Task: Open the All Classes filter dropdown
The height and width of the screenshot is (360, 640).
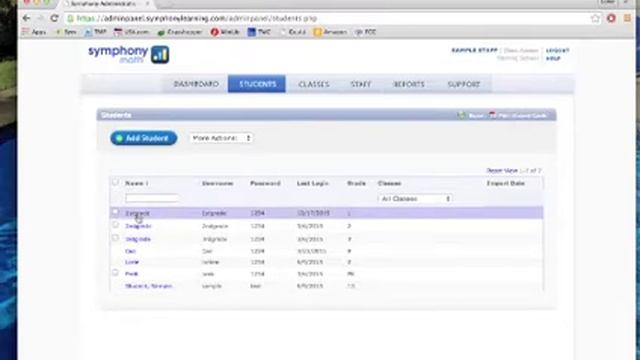Action: (415, 199)
